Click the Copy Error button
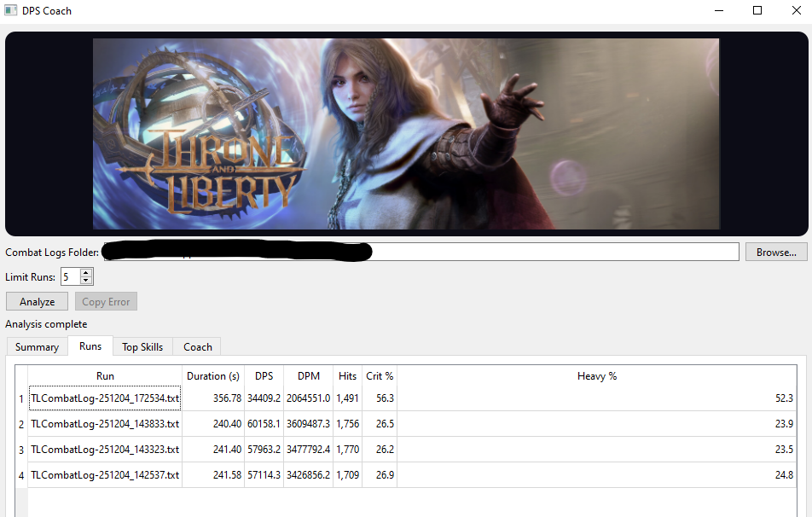Image resolution: width=812 pixels, height=517 pixels. [x=106, y=301]
